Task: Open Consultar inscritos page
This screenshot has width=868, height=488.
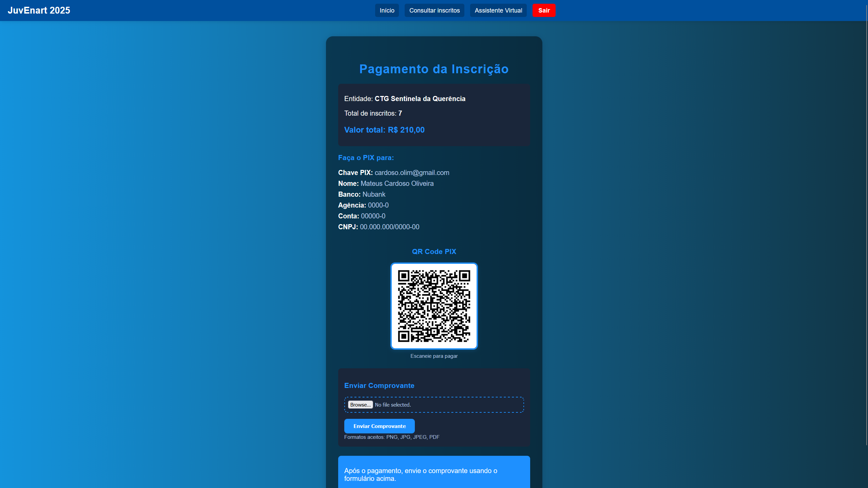Action: coord(434,11)
